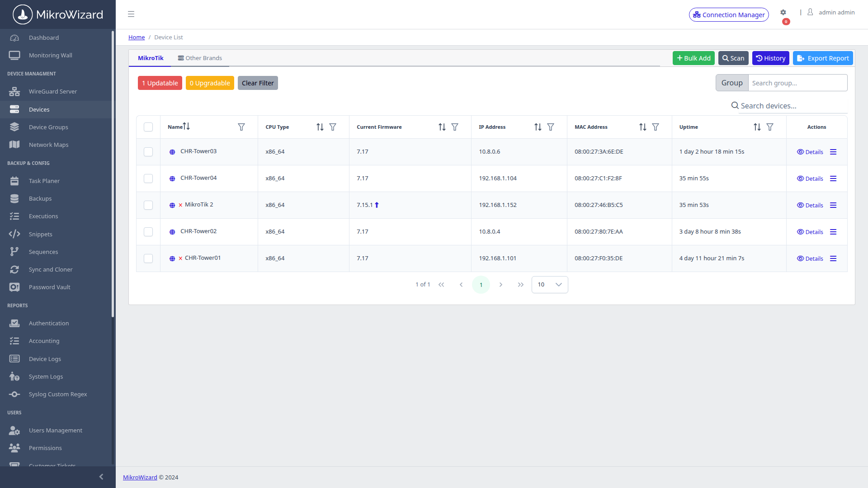
Task: Sort by CPU Type column
Action: [x=320, y=127]
